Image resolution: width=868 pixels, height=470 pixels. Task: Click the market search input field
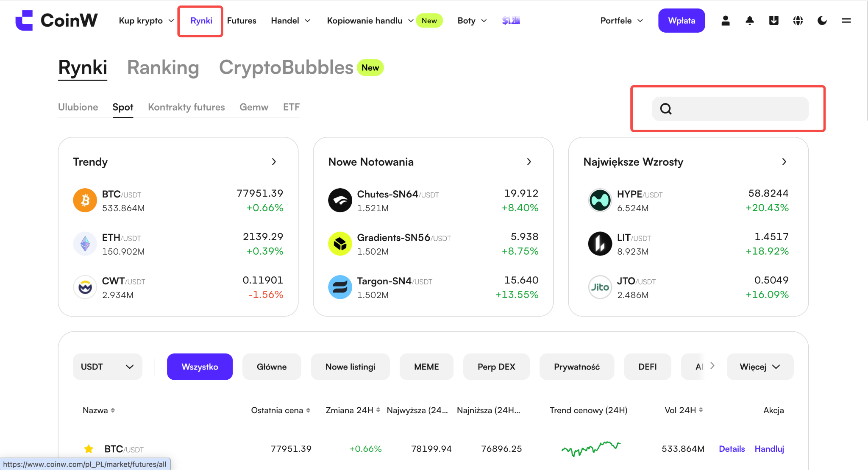pos(730,109)
